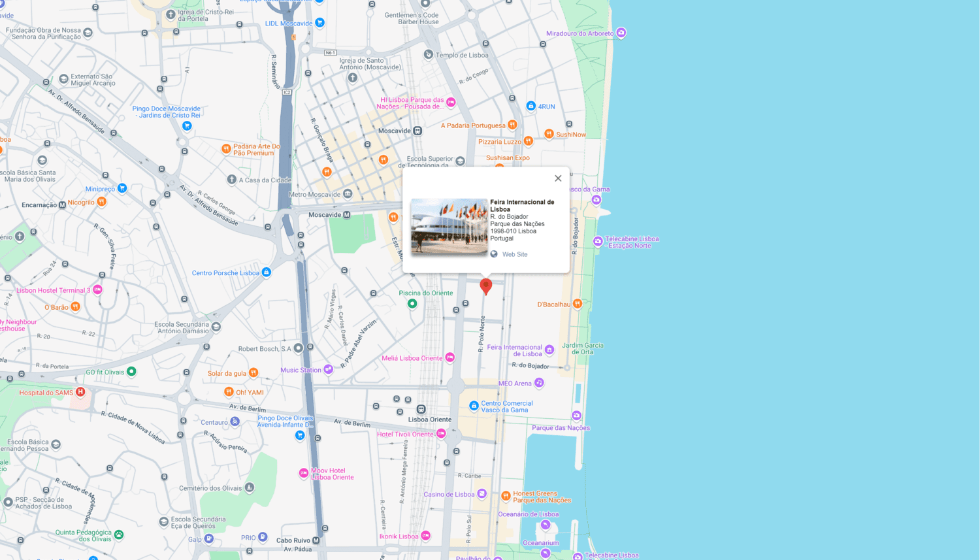The height and width of the screenshot is (560, 980).
Task: Select the Casino de Lisboa icon
Action: [x=482, y=494]
